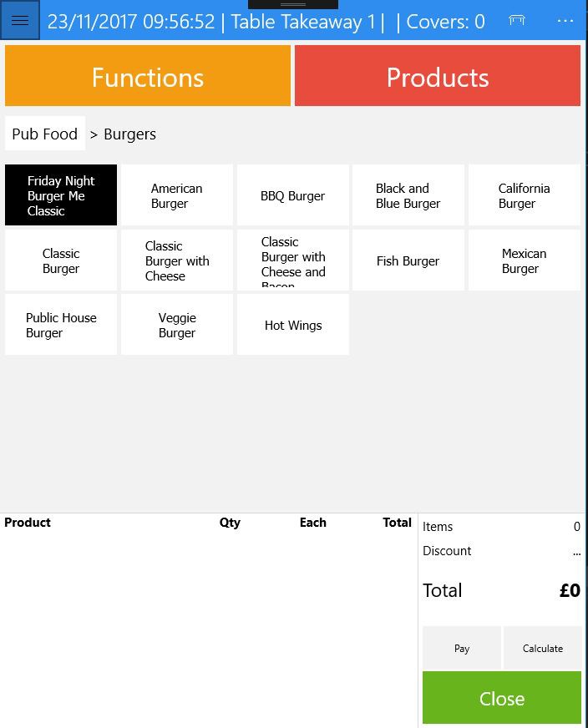Click the Calculate button

[x=543, y=648]
